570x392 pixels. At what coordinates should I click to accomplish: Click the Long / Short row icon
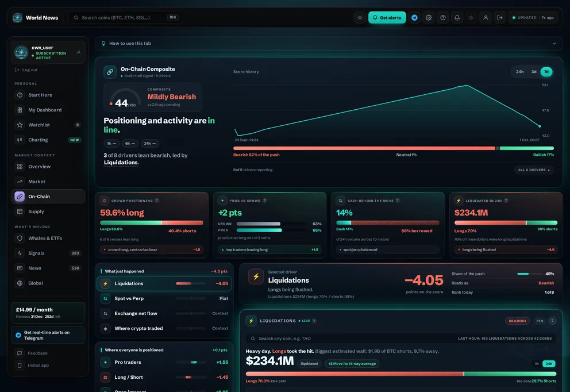point(105,377)
